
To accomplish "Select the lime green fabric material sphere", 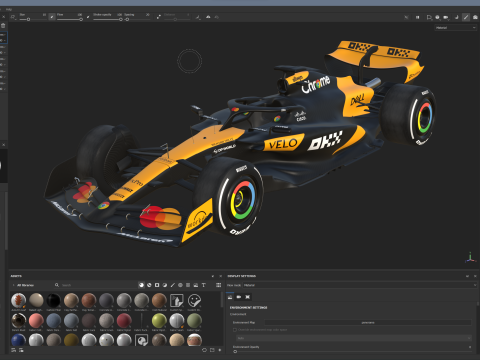I will click(x=159, y=321).
